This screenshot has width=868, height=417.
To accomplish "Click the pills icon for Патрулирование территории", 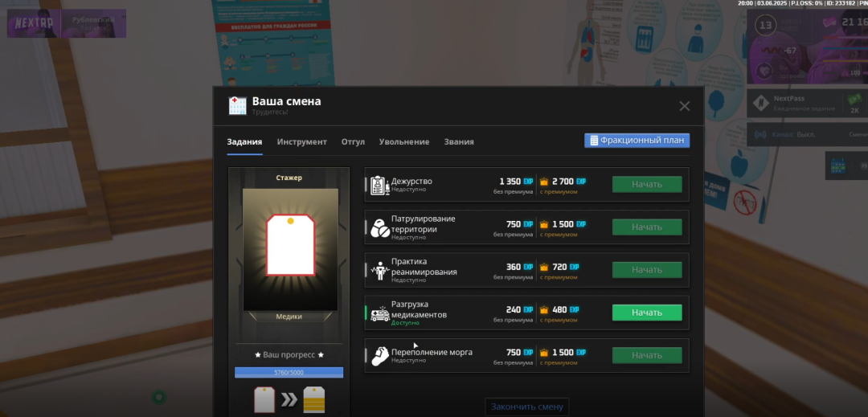I will 379,228.
